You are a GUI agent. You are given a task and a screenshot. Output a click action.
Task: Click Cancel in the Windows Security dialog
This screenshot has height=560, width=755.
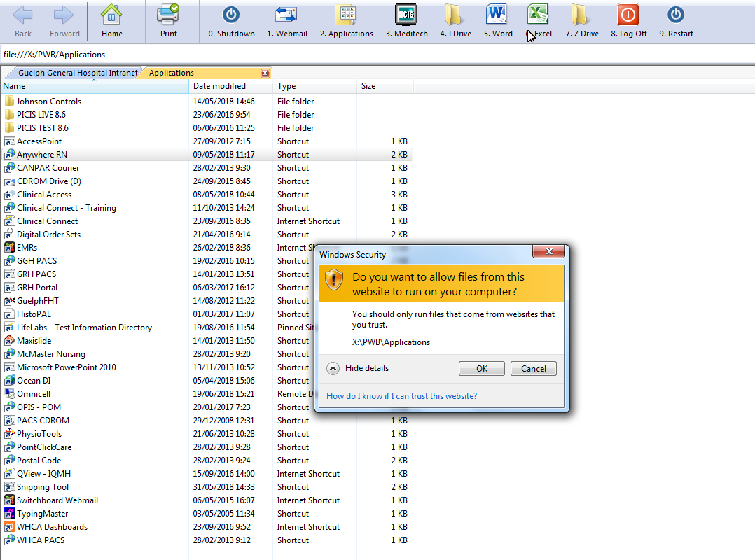point(534,368)
